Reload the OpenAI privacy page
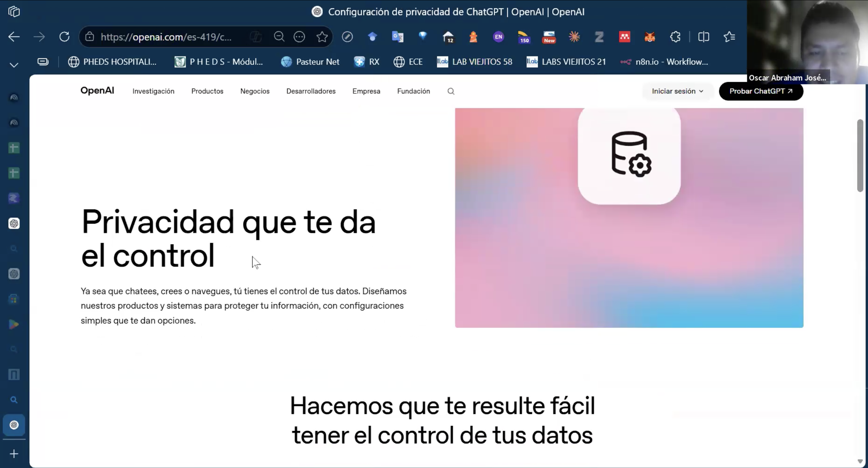The height and width of the screenshot is (468, 868). pos(64,37)
